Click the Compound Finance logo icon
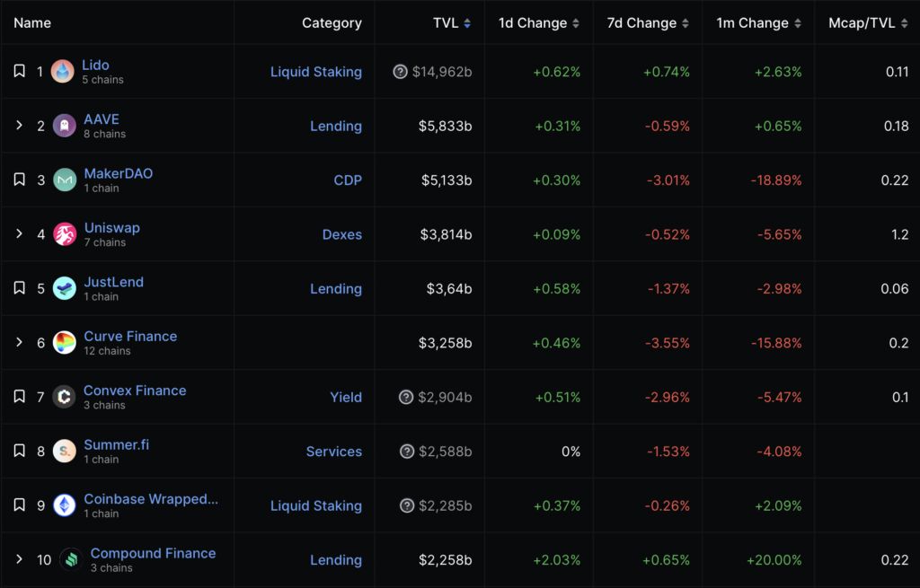Screen dimensions: 920x588 point(71,560)
